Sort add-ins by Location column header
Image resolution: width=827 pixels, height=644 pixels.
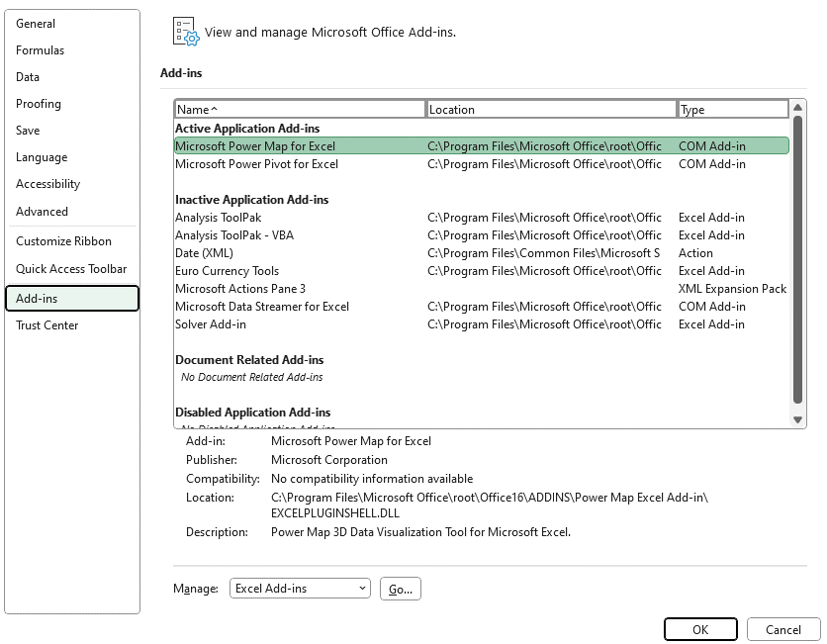(x=551, y=110)
